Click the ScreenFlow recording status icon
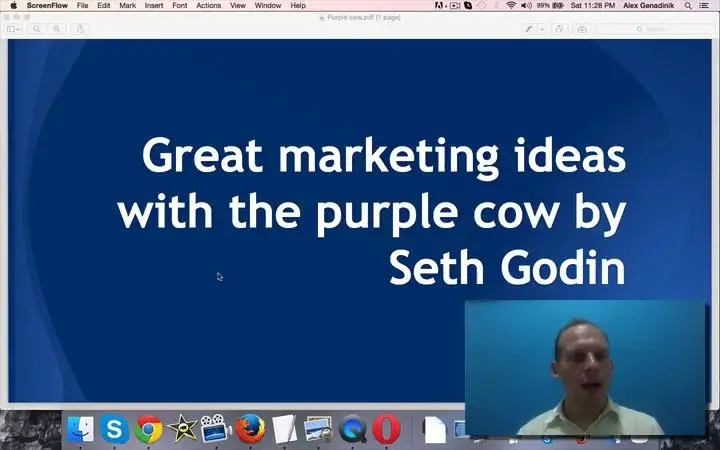 [x=455, y=6]
